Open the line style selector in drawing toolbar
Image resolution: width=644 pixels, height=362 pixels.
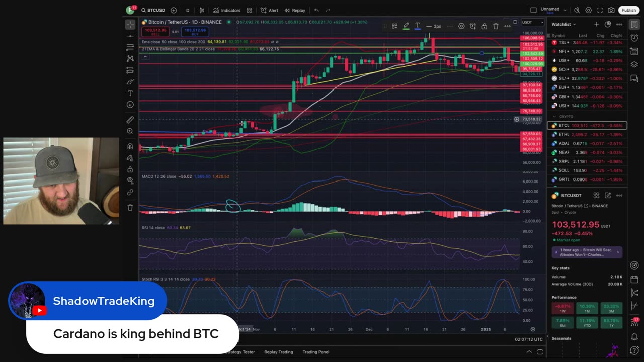coord(450,26)
